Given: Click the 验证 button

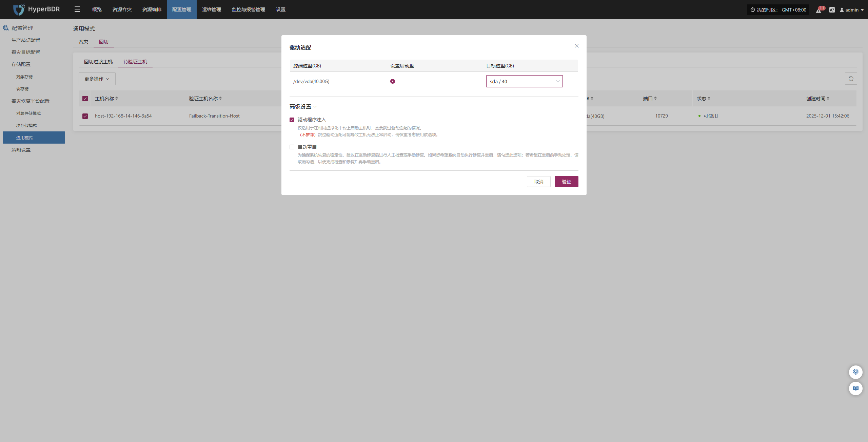Looking at the screenshot, I should point(566,182).
